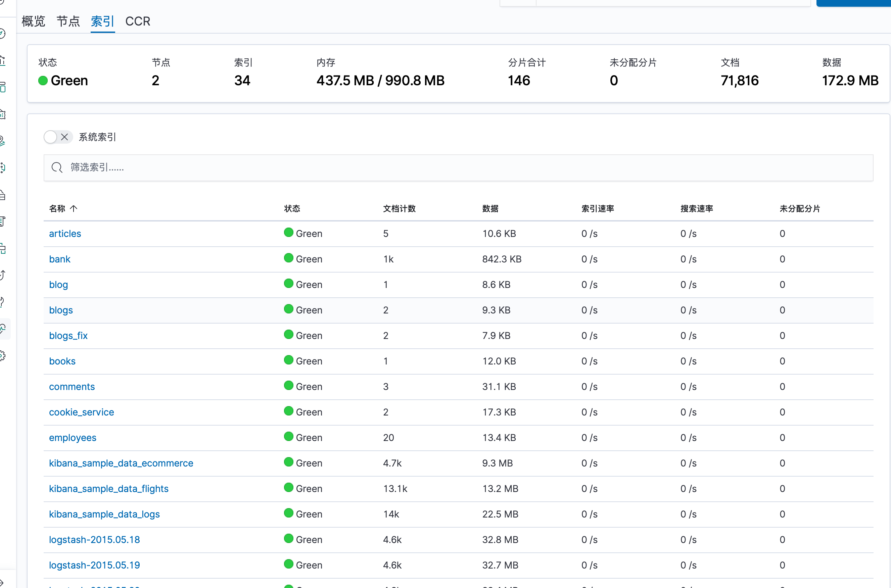The width and height of the screenshot is (891, 588).
Task: Switch to the 概览 tab
Action: tap(33, 21)
